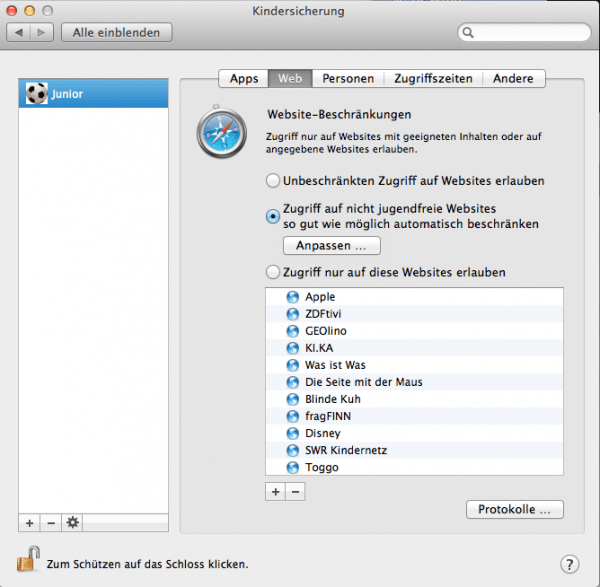Select the Blinde Kuh entry
Viewport: 600px width, 587px height.
[414, 399]
